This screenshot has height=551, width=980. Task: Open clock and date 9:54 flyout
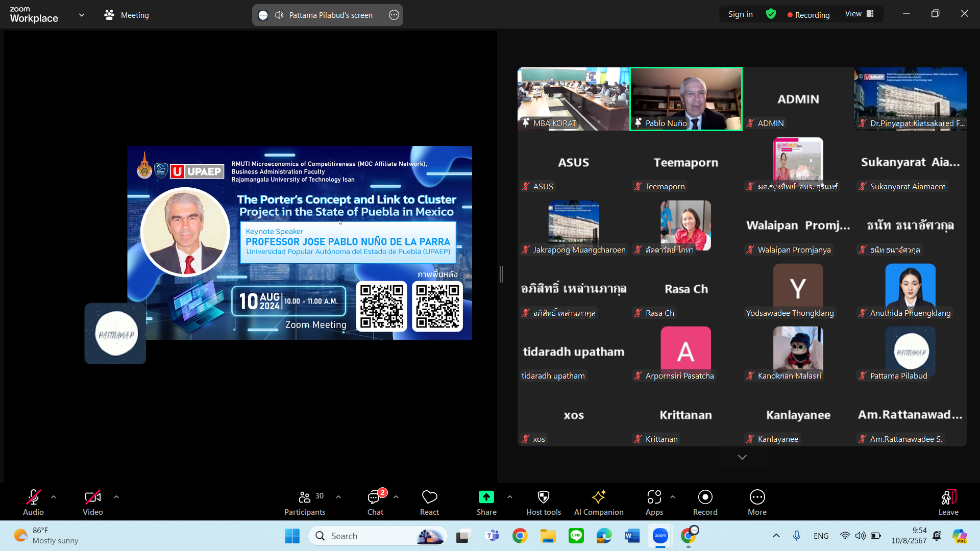[x=909, y=536]
